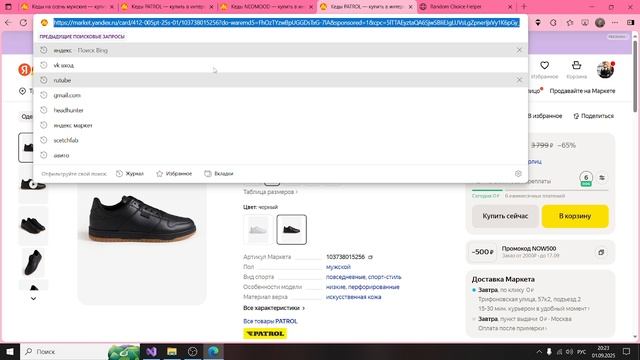Click 'Поделиться' share link
This screenshot has height=360, width=640.
[x=593, y=116]
